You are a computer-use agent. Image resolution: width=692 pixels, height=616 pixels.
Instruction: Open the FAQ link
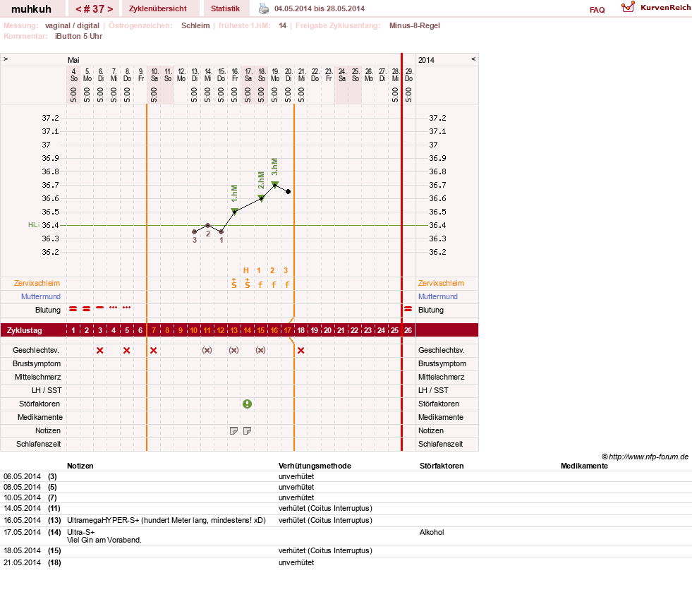[x=597, y=10]
